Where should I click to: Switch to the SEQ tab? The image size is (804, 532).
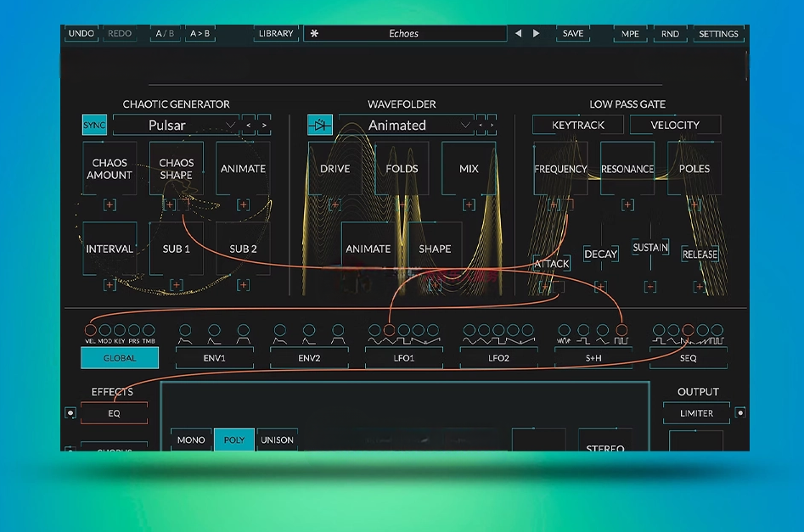(689, 358)
